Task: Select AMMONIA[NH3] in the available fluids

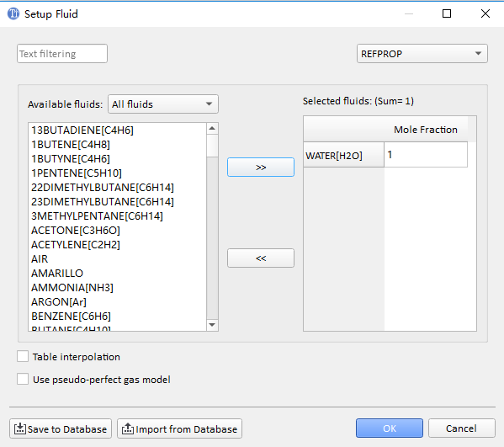Action: click(x=72, y=288)
